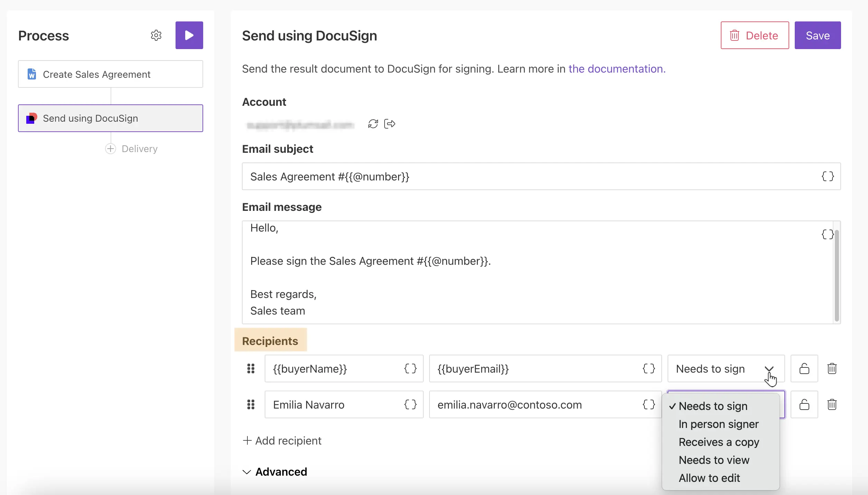Click the Email subject label
The image size is (868, 495).
pos(277,149)
